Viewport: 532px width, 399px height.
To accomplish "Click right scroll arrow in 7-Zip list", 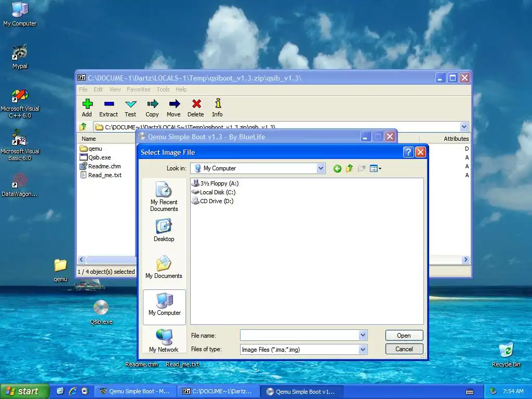I will [x=465, y=260].
